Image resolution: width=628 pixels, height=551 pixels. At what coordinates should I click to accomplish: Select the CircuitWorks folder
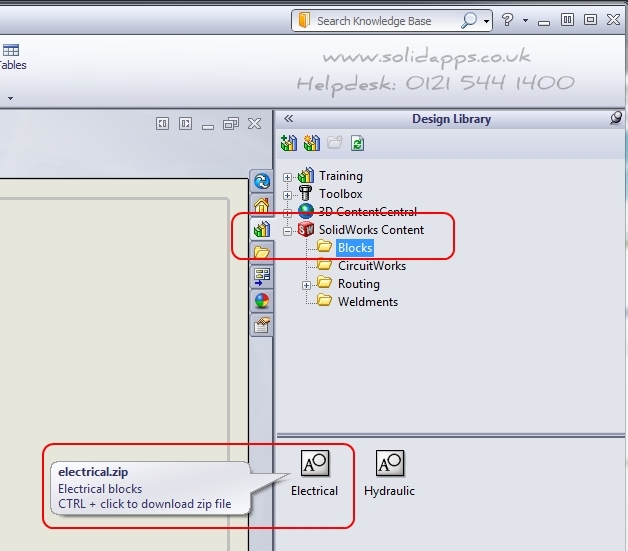point(371,266)
